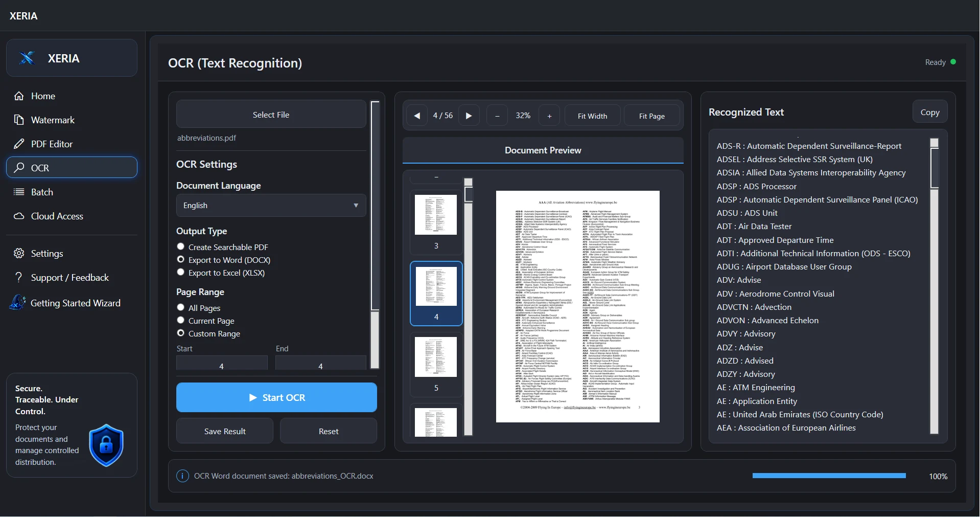Click the PDF Editor pencil icon
980x517 pixels.
tap(19, 144)
